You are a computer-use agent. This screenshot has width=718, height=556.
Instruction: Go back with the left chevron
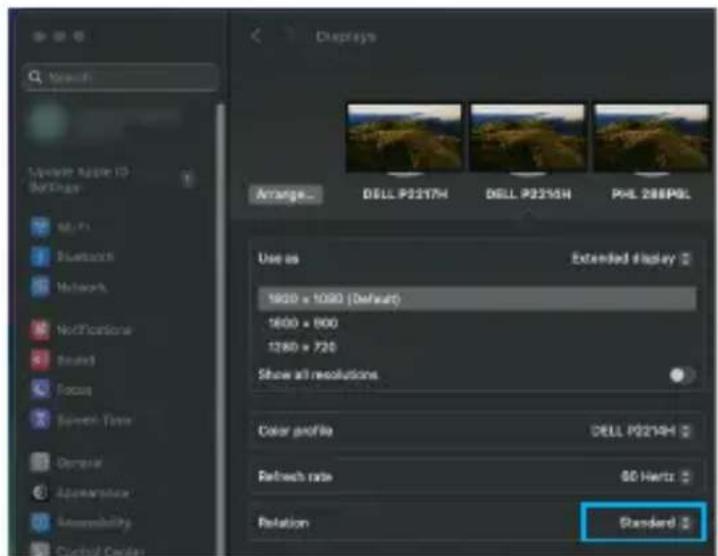pyautogui.click(x=256, y=36)
